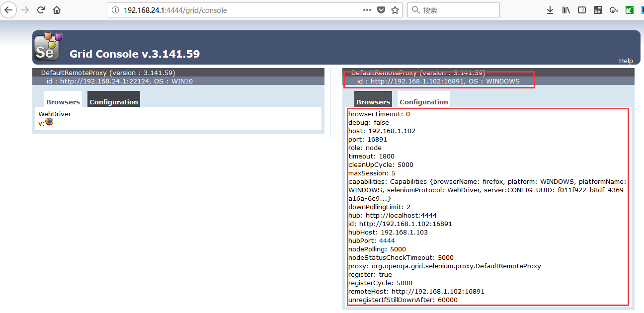Image resolution: width=644 pixels, height=313 pixels.
Task: Click host: 192.168.1.102 entry
Action: coord(382,131)
